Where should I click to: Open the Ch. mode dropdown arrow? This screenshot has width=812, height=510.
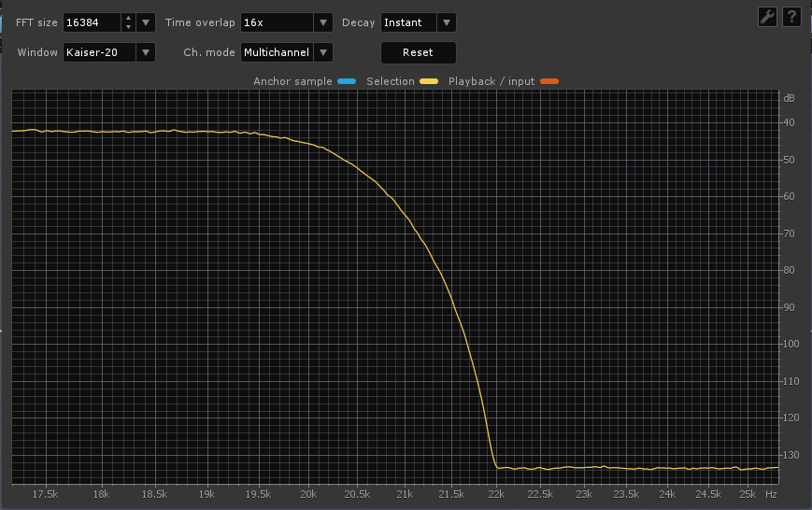point(323,52)
